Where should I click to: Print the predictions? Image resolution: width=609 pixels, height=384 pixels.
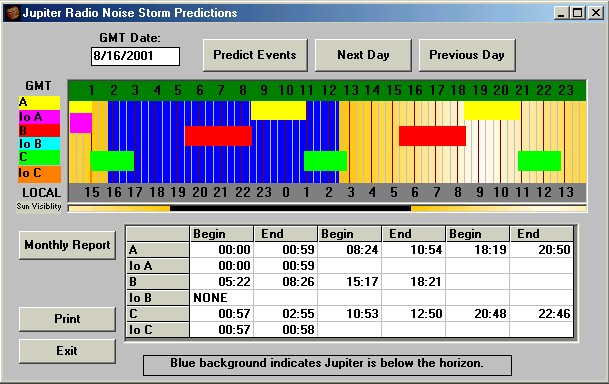pyautogui.click(x=67, y=319)
